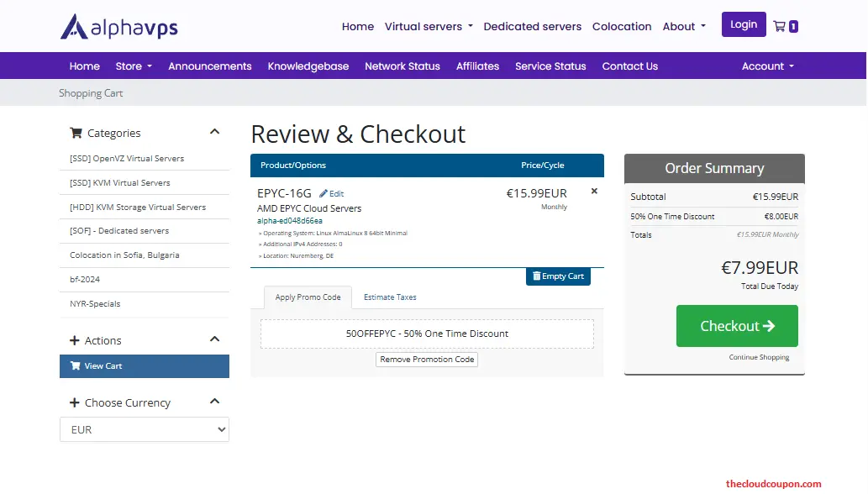Screen dimensions: 868x494
Task: Switch to the Estimate Taxes tab
Action: pyautogui.click(x=389, y=297)
